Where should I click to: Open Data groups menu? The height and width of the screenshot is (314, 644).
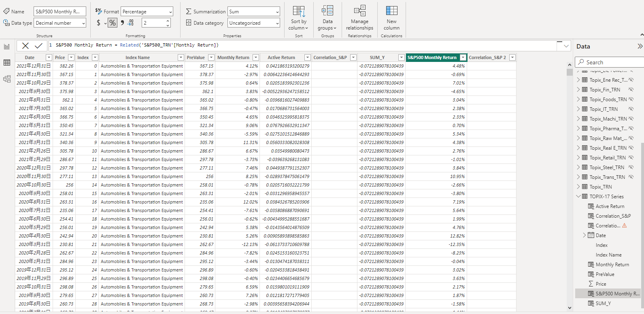[x=327, y=18]
